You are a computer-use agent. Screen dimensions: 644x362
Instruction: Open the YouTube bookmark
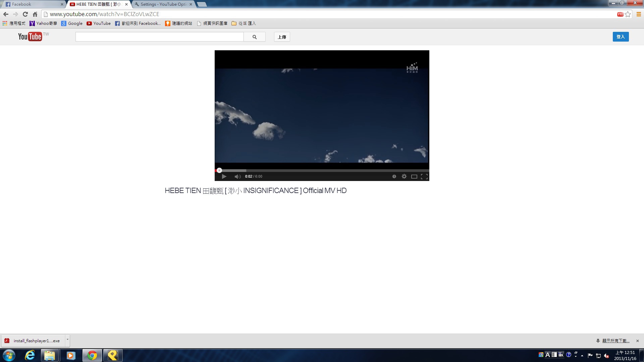[99, 23]
